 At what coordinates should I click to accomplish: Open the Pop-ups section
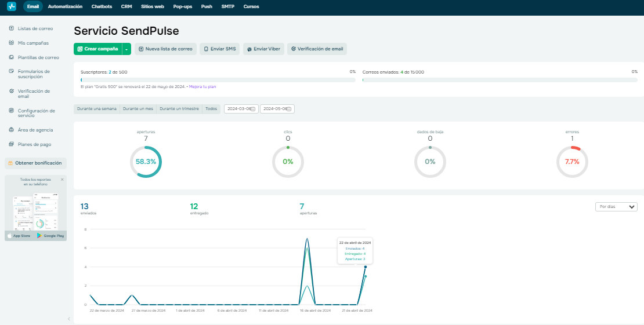pyautogui.click(x=183, y=6)
